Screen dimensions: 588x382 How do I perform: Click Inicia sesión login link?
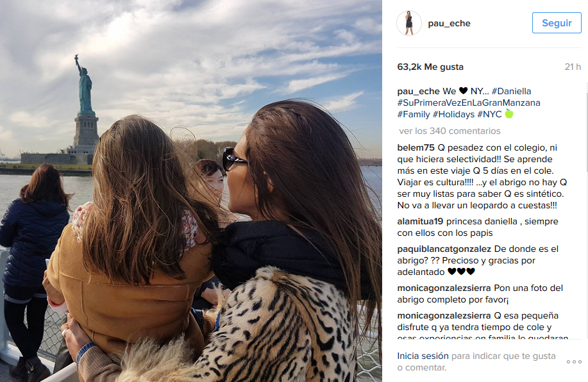point(423,356)
